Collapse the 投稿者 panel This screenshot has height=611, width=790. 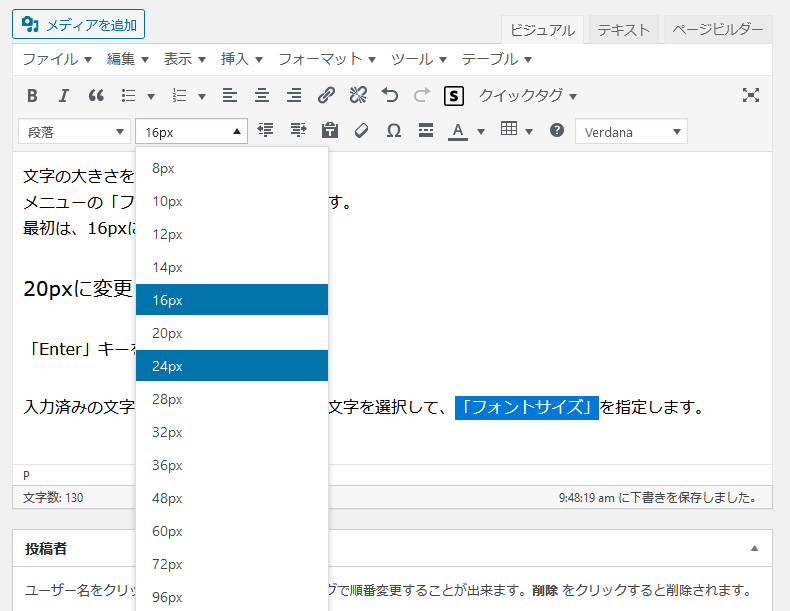[754, 549]
